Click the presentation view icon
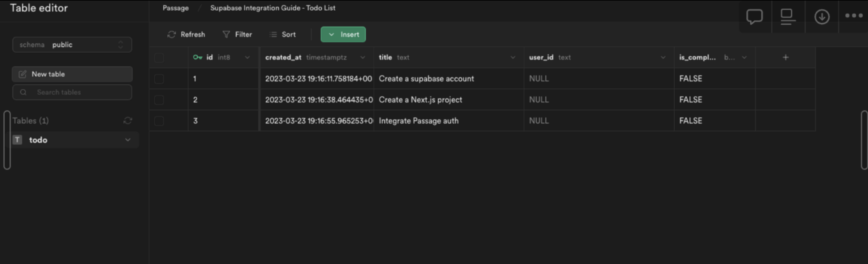The height and width of the screenshot is (264, 868). 788,16
